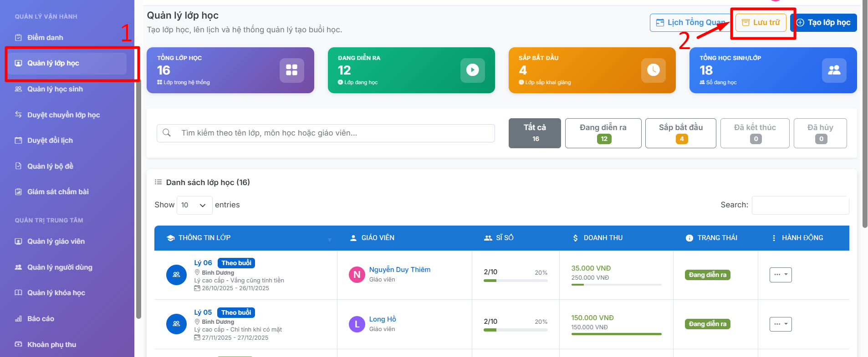
Task: Expand the action dropdown for Lý 05
Action: click(781, 324)
